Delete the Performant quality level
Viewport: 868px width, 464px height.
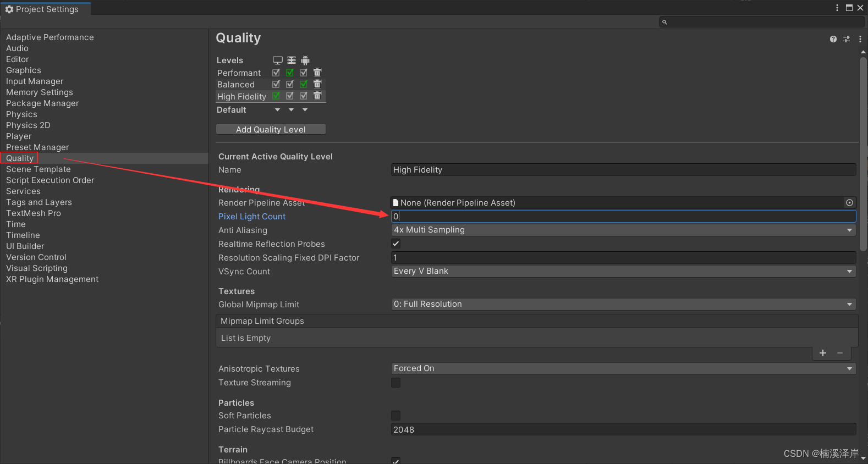317,73
